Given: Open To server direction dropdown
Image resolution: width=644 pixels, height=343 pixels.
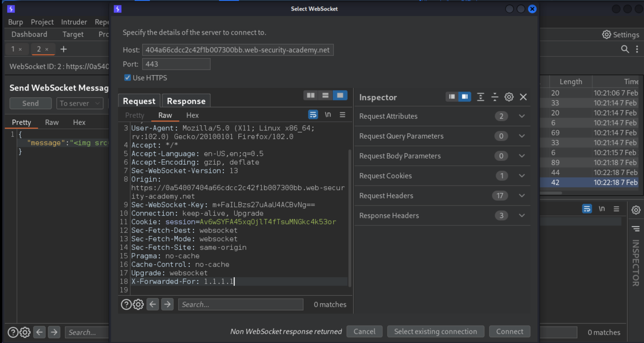Looking at the screenshot, I should (x=80, y=103).
